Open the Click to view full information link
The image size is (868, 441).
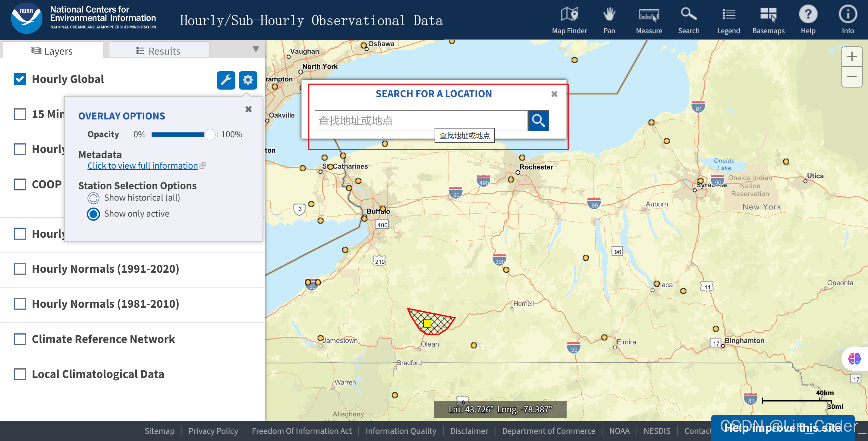pos(143,166)
